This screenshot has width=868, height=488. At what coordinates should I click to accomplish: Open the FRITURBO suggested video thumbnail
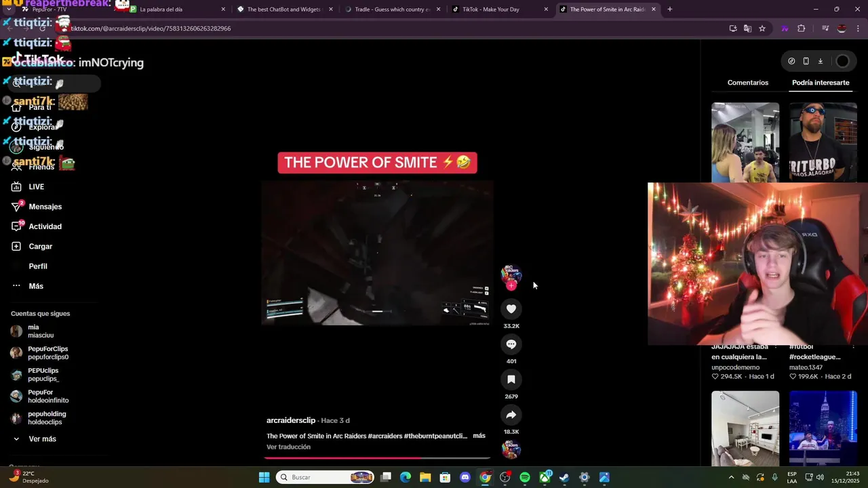[823, 142]
